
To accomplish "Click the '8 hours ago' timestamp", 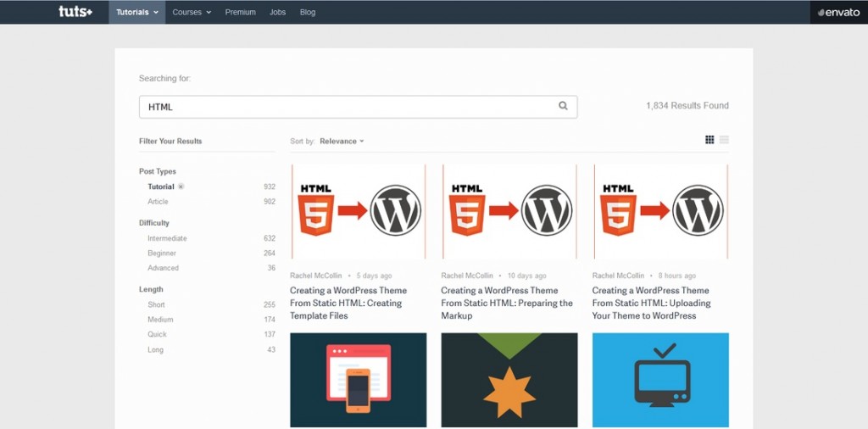I will (677, 276).
